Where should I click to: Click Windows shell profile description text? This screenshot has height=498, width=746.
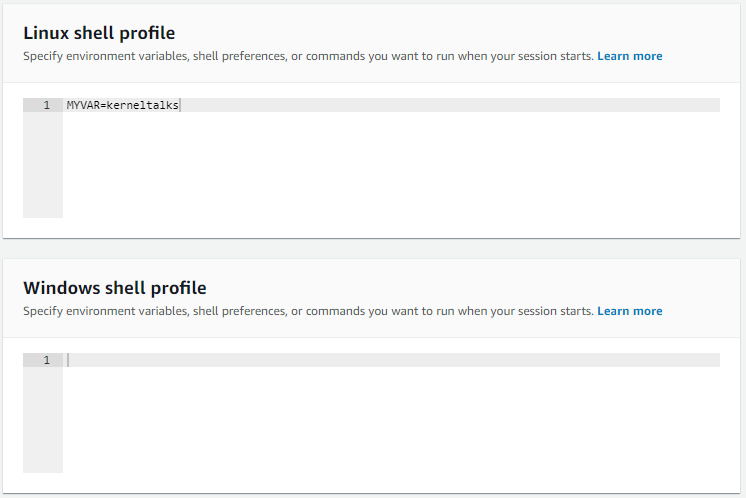click(308, 311)
